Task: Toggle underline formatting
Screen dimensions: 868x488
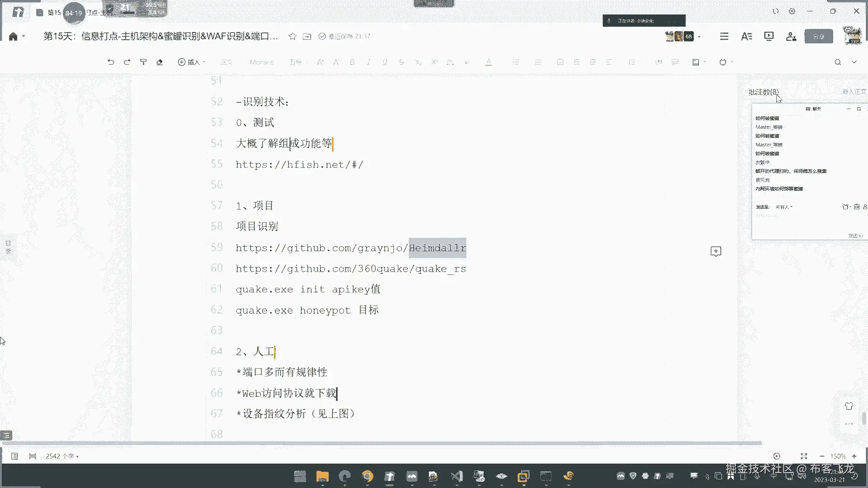Action: coord(385,62)
